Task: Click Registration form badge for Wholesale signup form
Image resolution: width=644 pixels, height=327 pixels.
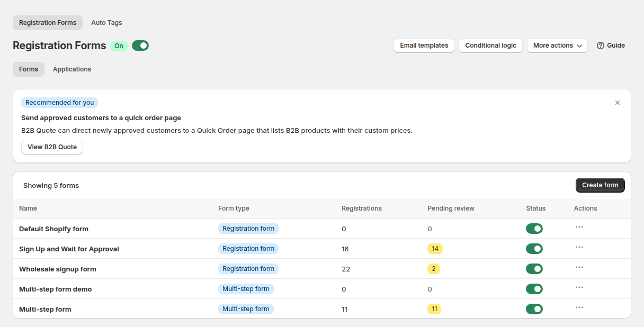Action: pos(248,269)
